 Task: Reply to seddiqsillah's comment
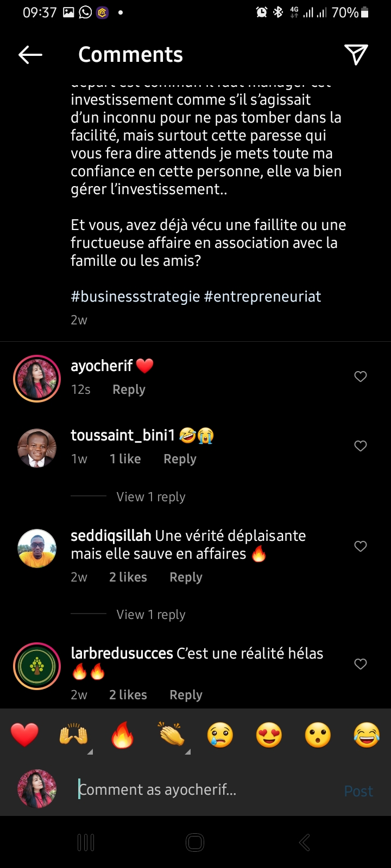click(x=186, y=577)
